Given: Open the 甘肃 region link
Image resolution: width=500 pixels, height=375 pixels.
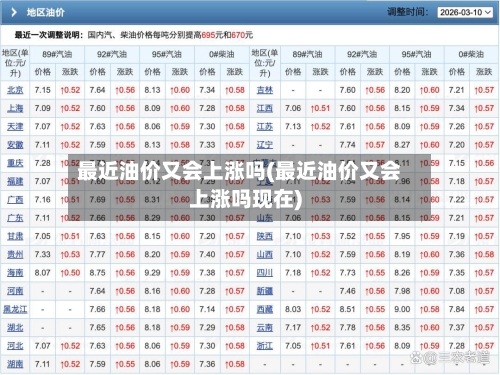Looking at the screenshot, I should pos(15,236).
